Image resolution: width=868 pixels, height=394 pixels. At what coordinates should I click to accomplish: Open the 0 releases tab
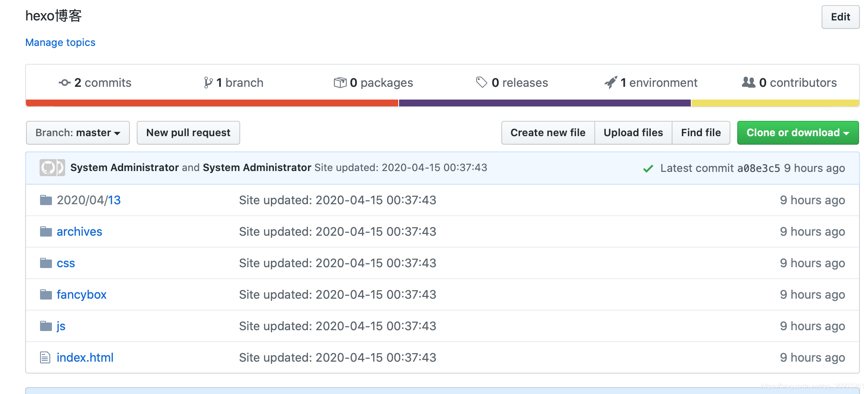[512, 83]
